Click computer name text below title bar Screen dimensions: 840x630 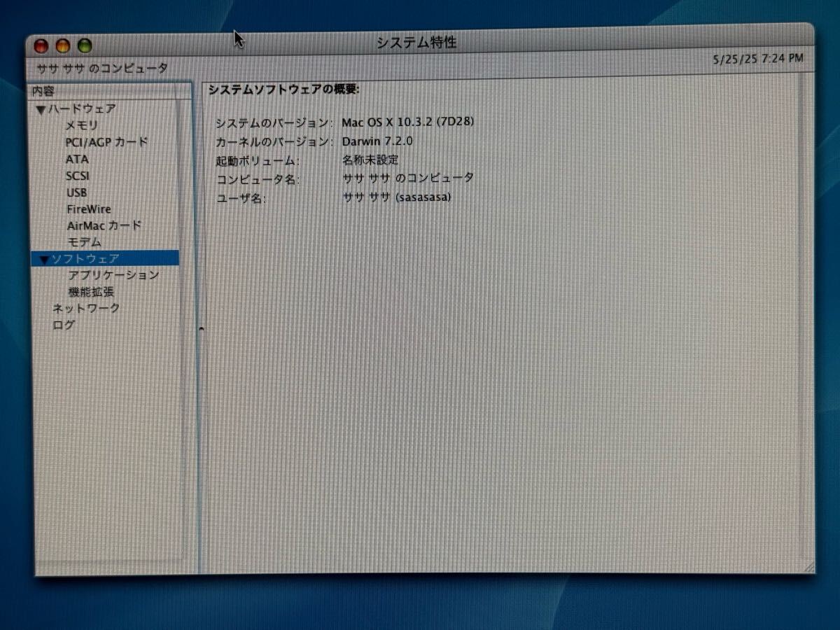(x=102, y=68)
